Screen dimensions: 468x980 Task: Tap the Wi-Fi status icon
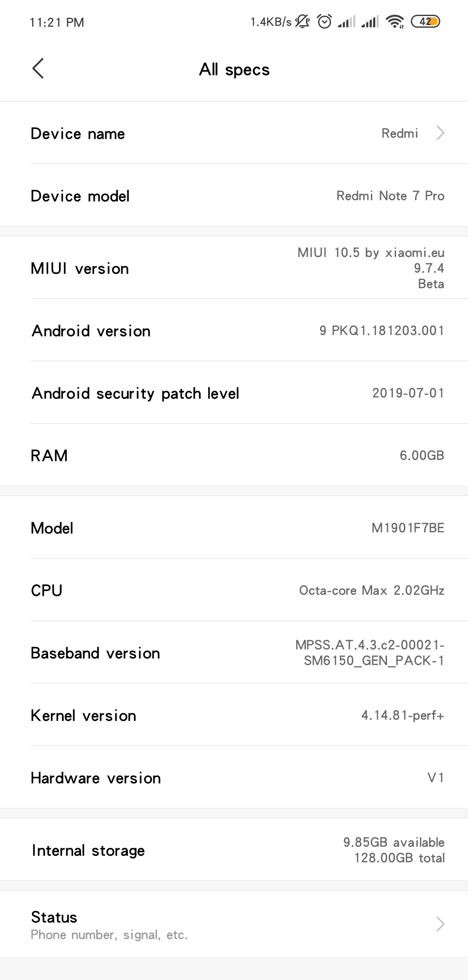coord(395,21)
